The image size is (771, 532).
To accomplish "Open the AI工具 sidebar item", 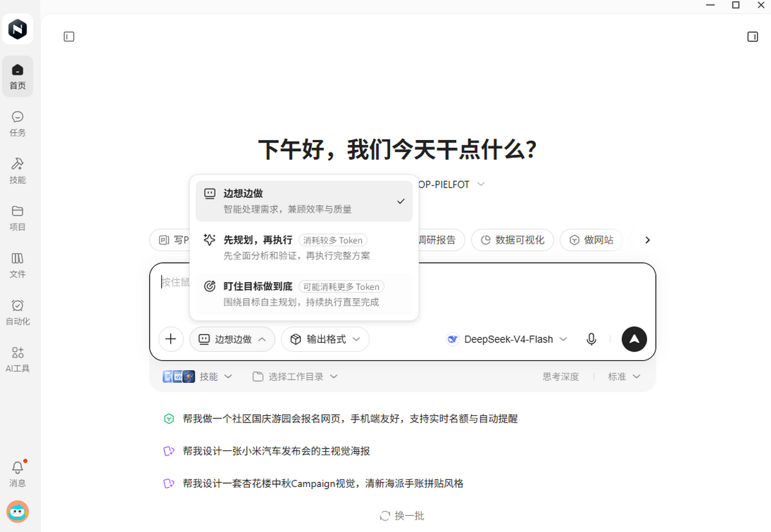I will [x=17, y=359].
